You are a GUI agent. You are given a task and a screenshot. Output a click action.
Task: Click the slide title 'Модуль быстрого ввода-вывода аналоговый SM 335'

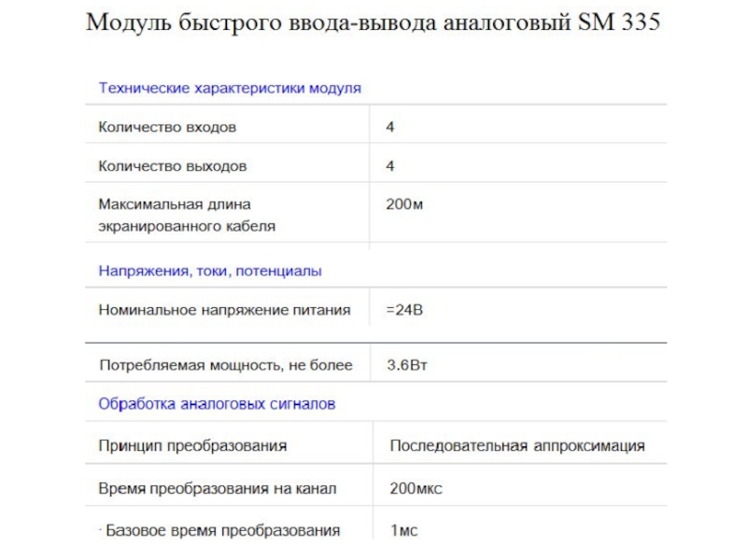click(x=373, y=22)
